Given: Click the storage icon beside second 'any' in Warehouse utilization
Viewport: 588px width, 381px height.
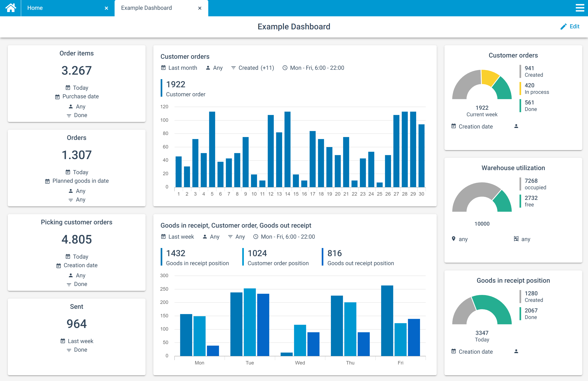Looking at the screenshot, I should [516, 239].
